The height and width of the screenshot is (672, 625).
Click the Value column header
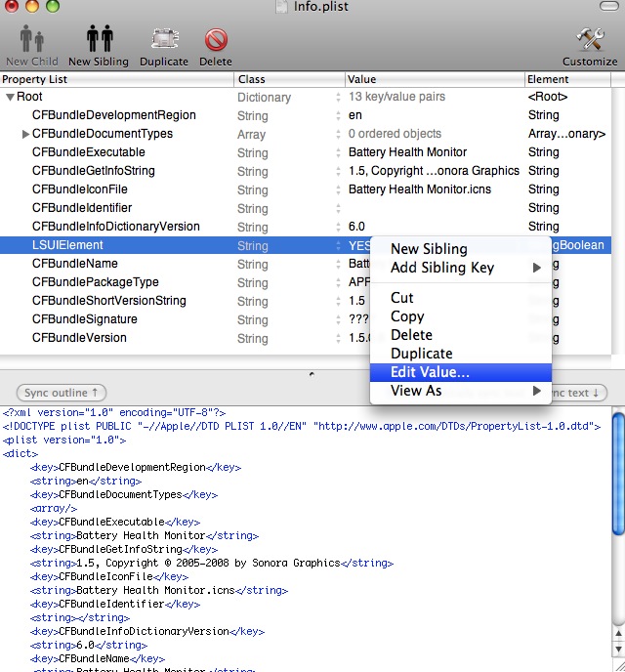pyautogui.click(x=435, y=79)
